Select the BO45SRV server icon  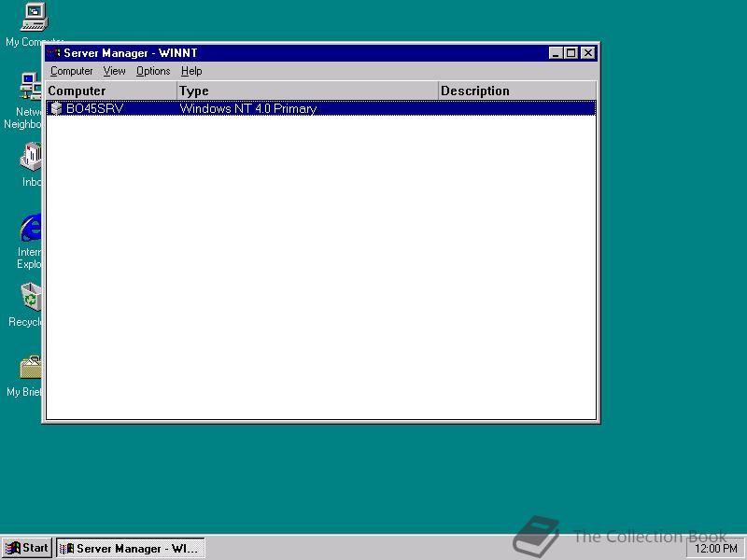56,108
